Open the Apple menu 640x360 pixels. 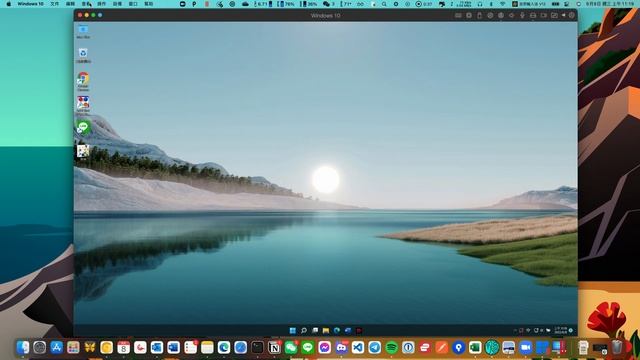coord(8,4)
